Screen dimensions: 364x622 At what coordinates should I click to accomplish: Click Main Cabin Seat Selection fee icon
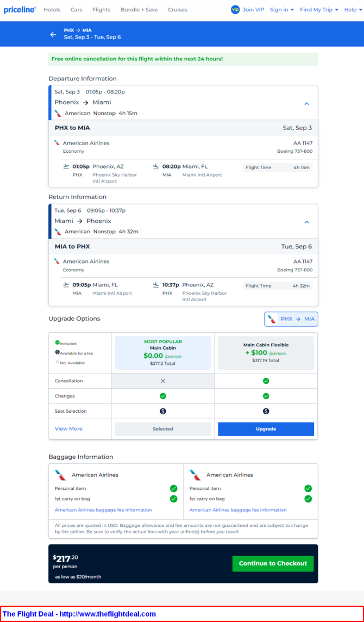162,412
